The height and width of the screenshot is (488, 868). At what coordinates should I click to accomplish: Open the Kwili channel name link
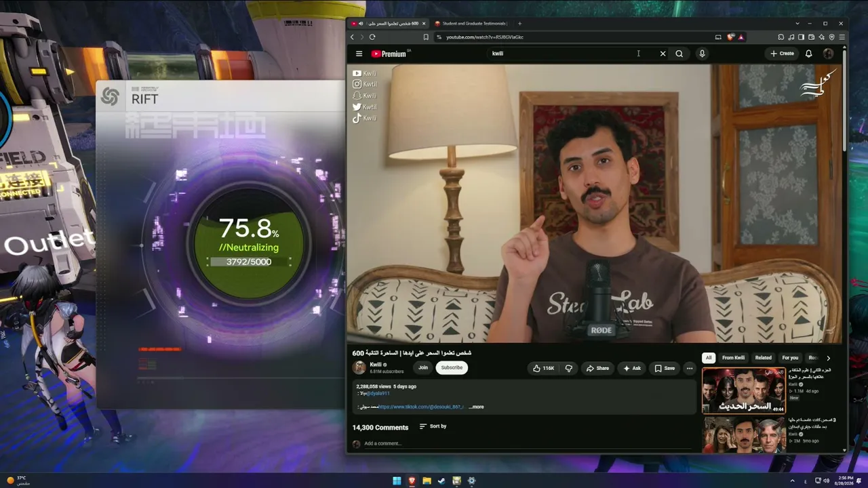tap(376, 365)
